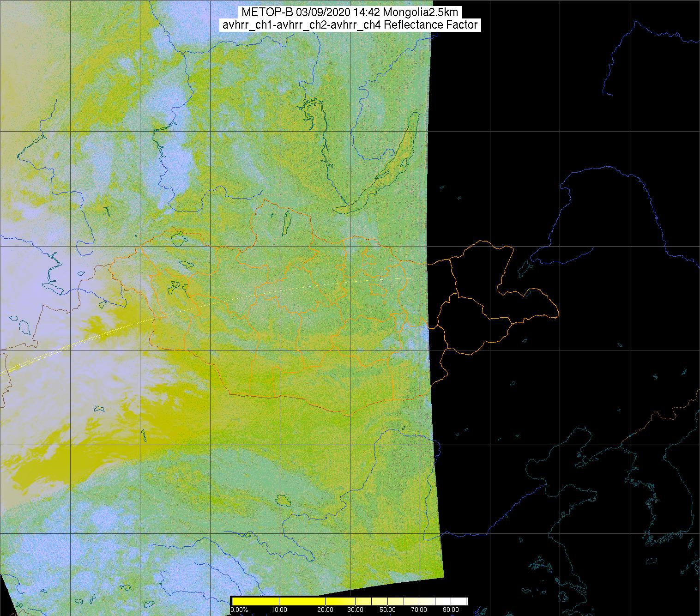This screenshot has height=616, width=700.
Task: Click the '90.00' legend label
Action: (x=452, y=610)
